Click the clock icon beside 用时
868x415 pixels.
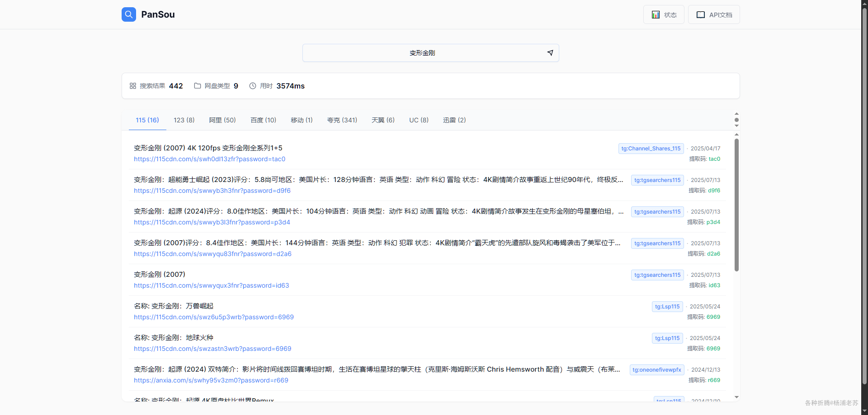[x=253, y=86]
